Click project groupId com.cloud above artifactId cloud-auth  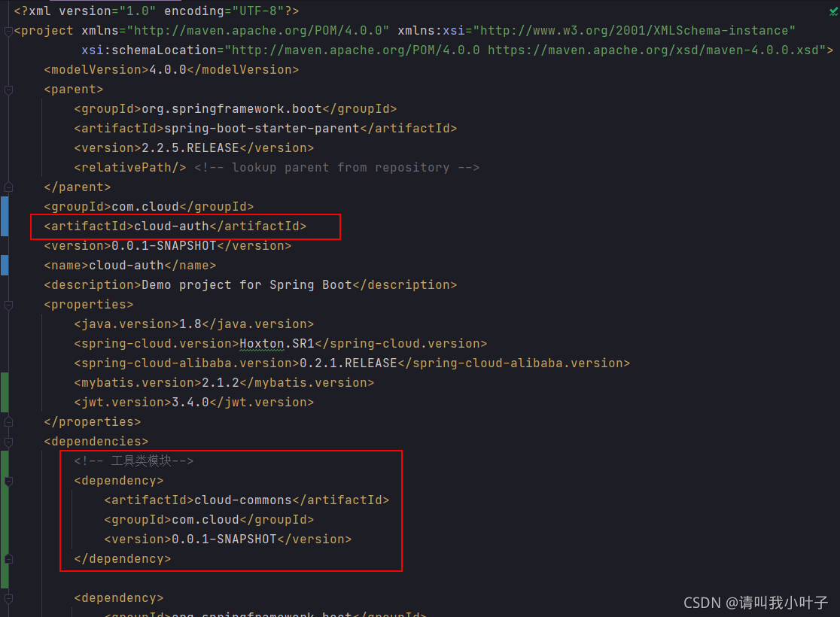(149, 206)
